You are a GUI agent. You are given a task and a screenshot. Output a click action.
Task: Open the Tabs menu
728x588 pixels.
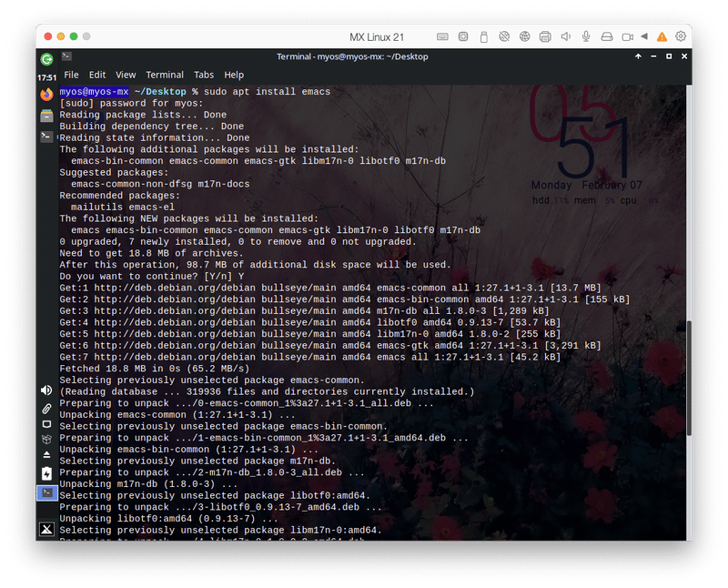[204, 75]
